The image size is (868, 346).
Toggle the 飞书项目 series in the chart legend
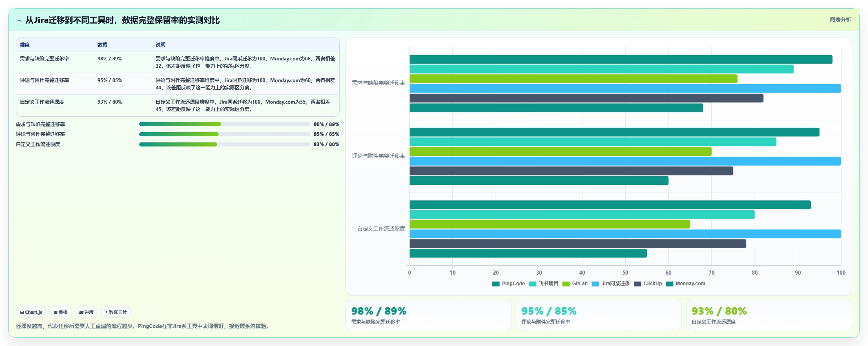[543, 284]
